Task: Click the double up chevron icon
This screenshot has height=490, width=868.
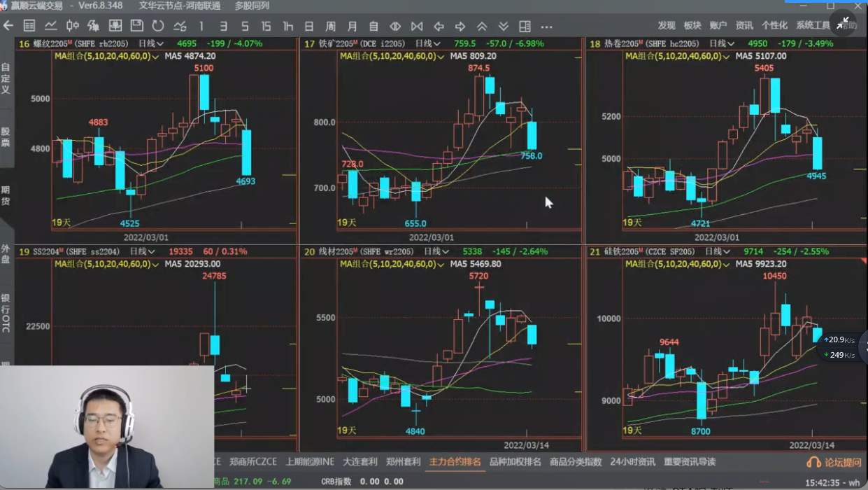Action: (x=482, y=27)
